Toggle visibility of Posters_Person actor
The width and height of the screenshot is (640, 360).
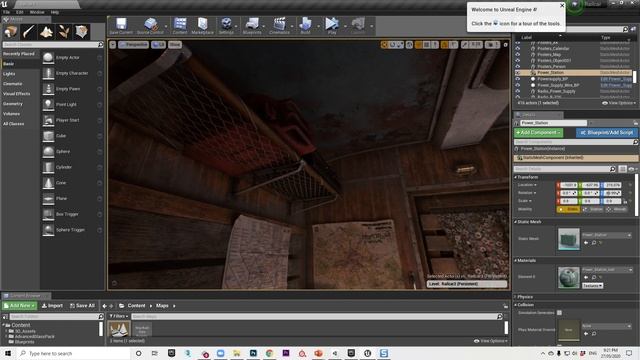coord(518,67)
